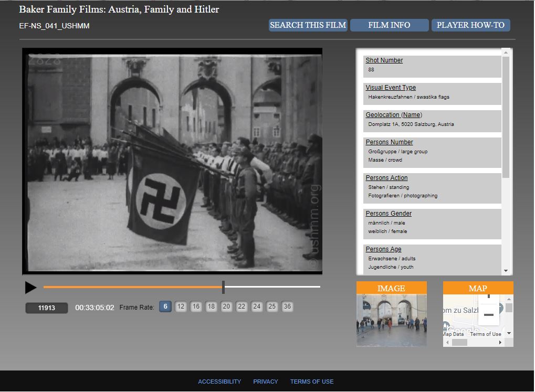
Task: Set frame rate to 24
Action: [x=257, y=307]
